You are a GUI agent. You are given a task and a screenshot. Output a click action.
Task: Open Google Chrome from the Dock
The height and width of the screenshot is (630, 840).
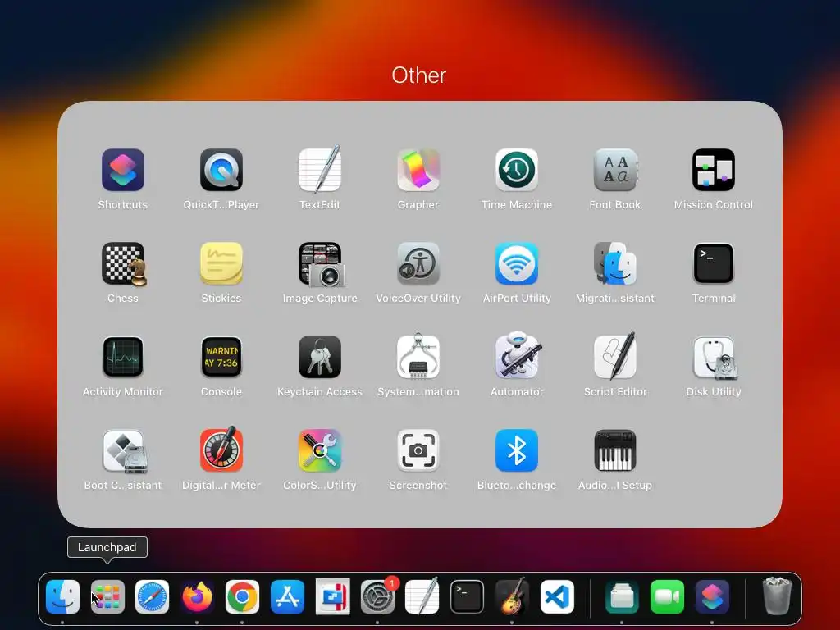(x=242, y=596)
